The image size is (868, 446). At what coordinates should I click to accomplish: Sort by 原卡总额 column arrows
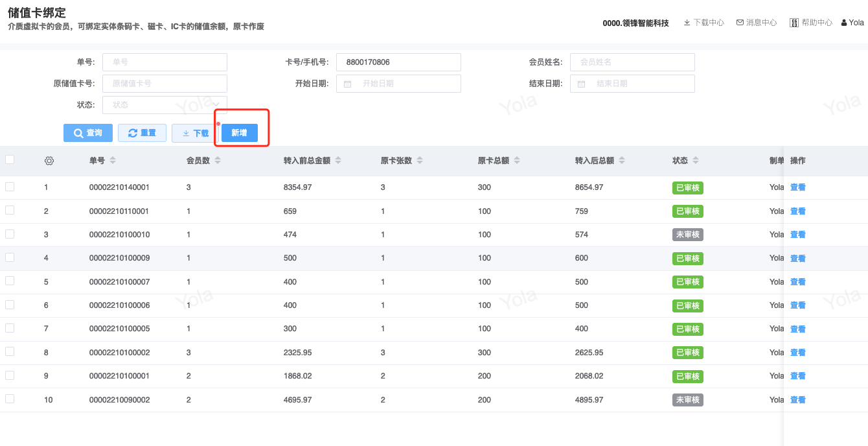[x=517, y=161]
